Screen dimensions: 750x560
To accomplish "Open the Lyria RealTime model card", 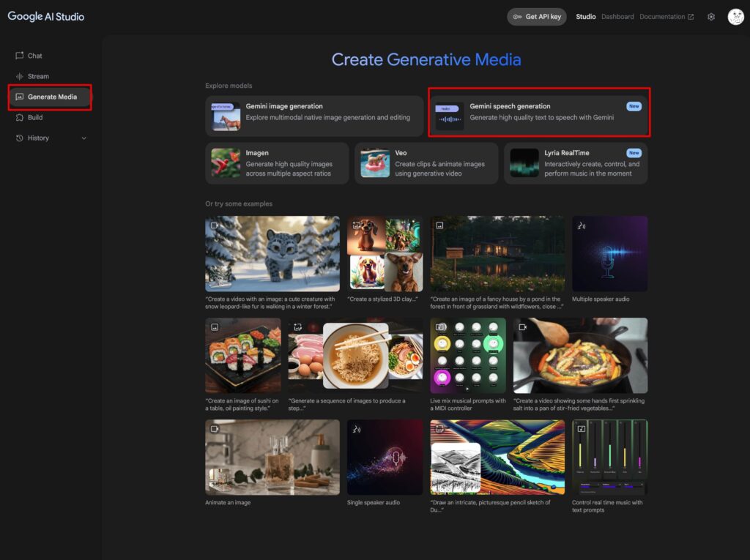I will (576, 163).
